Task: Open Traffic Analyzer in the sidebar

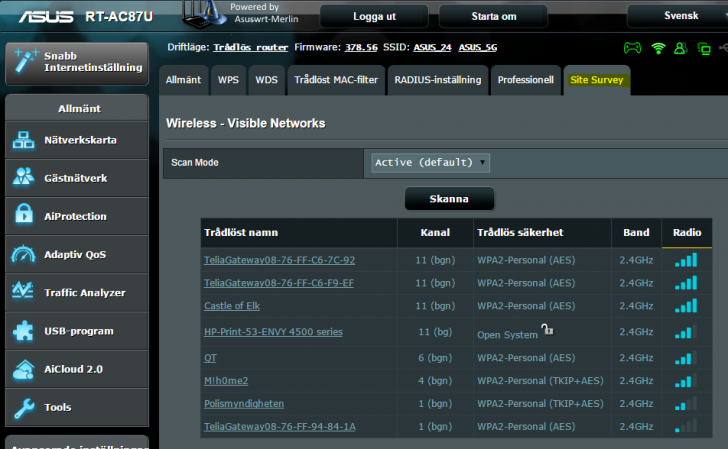Action: 77,293
